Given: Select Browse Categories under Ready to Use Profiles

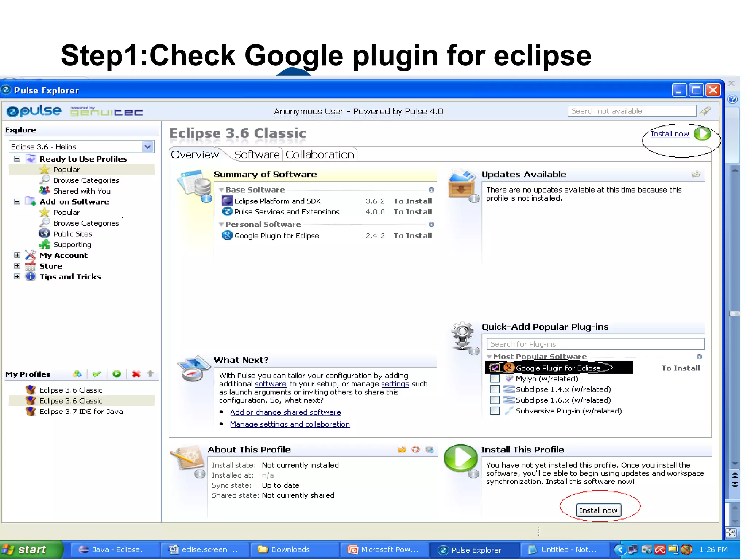Looking at the screenshot, I should (x=86, y=180).
